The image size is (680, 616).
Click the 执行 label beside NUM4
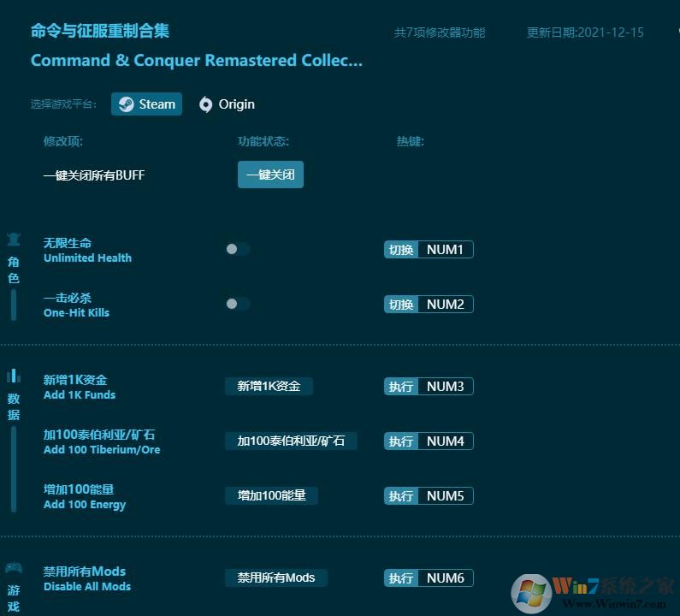click(401, 441)
